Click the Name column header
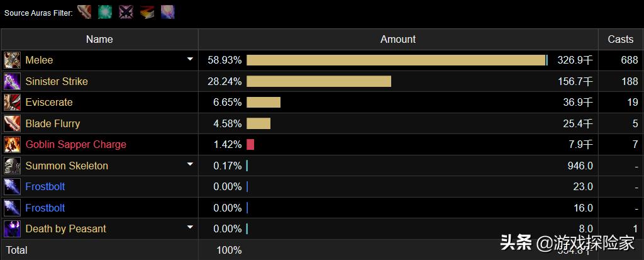The image size is (644, 260). [x=99, y=39]
